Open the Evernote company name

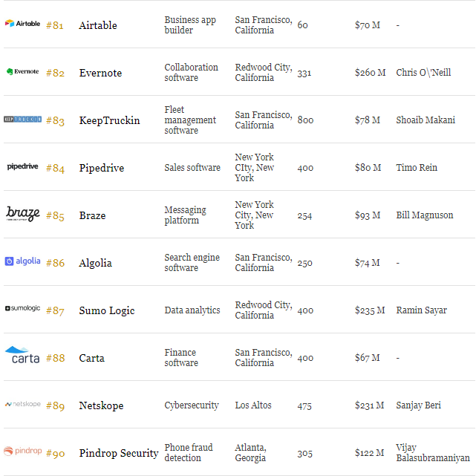pos(100,73)
